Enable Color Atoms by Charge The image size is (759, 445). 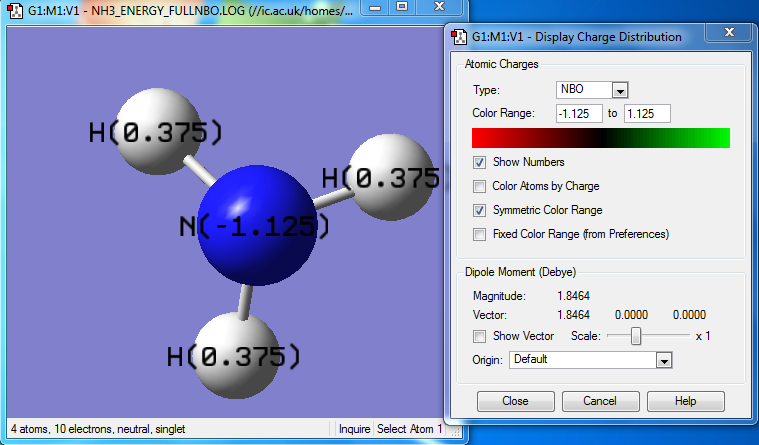(480, 186)
